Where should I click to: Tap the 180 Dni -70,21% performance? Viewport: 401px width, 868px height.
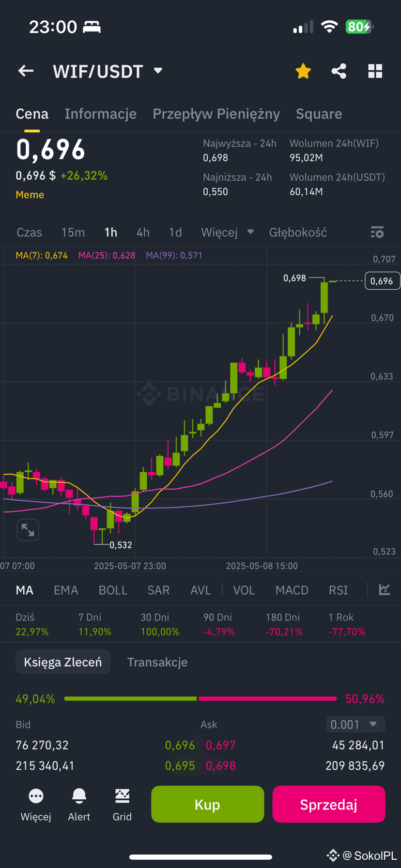click(284, 624)
